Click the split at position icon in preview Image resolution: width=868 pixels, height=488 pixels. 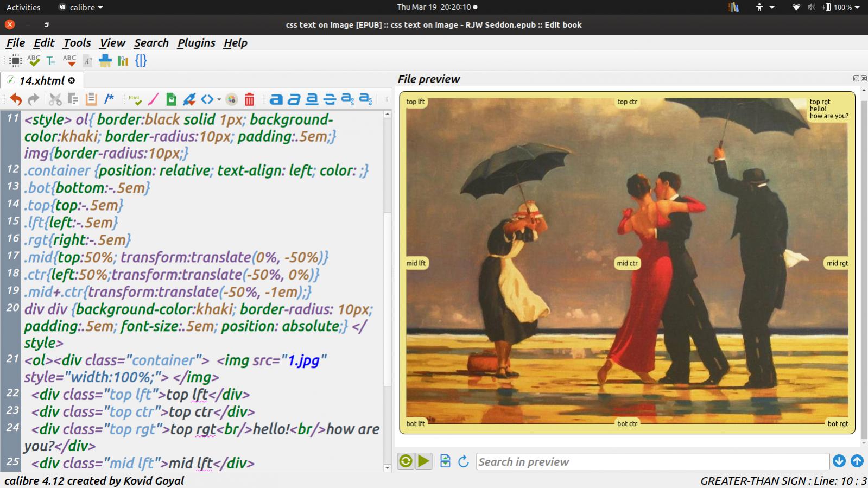445,461
